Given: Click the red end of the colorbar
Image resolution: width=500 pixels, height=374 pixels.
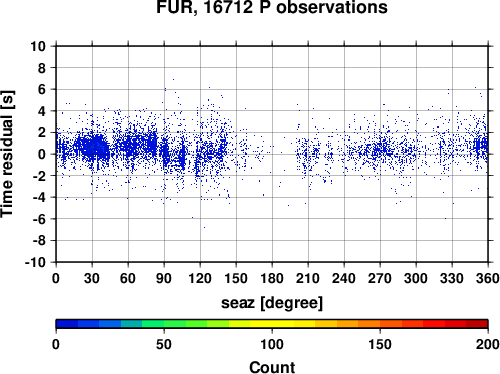Looking at the screenshot, I should tap(477, 324).
